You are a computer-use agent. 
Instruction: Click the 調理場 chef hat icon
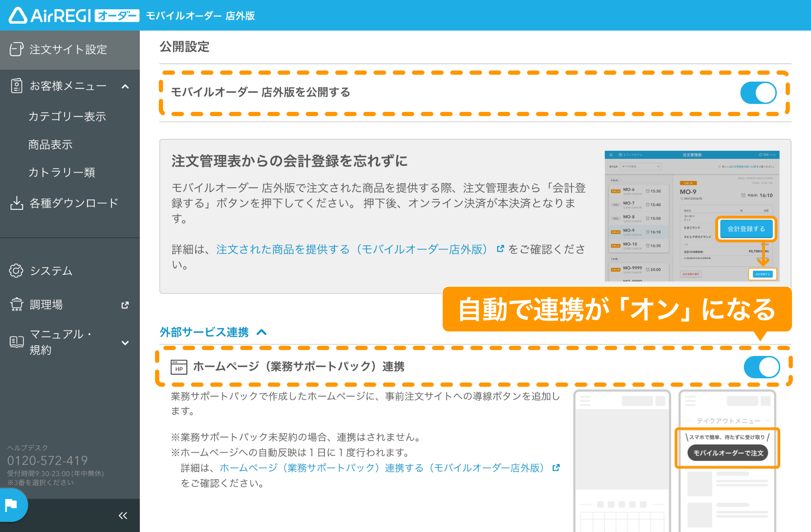click(x=16, y=304)
